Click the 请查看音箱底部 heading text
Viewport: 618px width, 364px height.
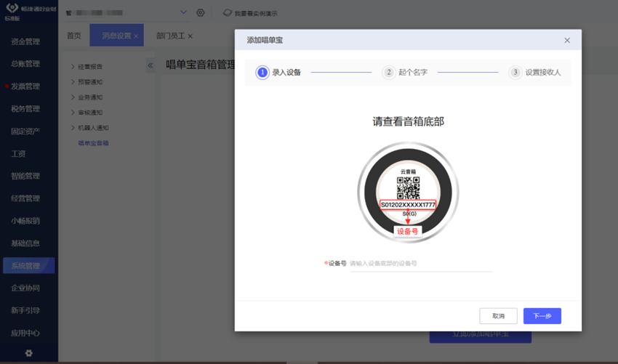coord(409,121)
